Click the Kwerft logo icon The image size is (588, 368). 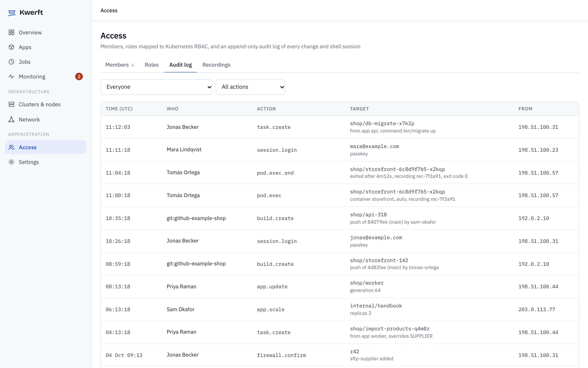tap(12, 13)
